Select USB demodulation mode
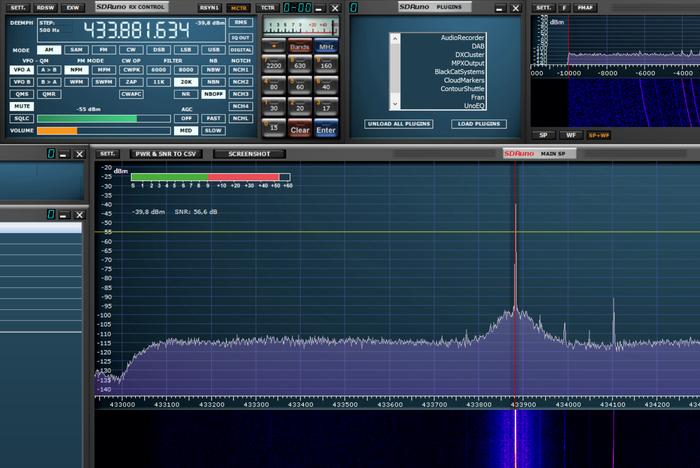Image resolution: width=700 pixels, height=468 pixels. pyautogui.click(x=213, y=50)
